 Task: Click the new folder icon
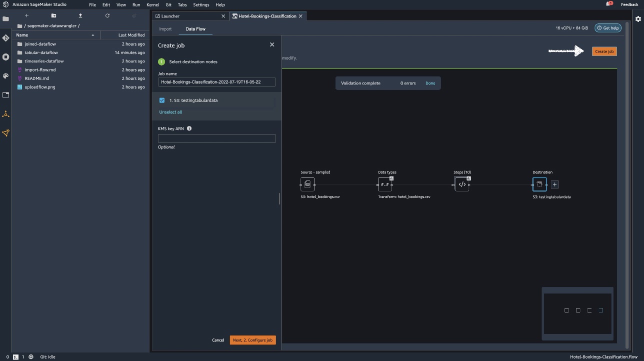[53, 15]
